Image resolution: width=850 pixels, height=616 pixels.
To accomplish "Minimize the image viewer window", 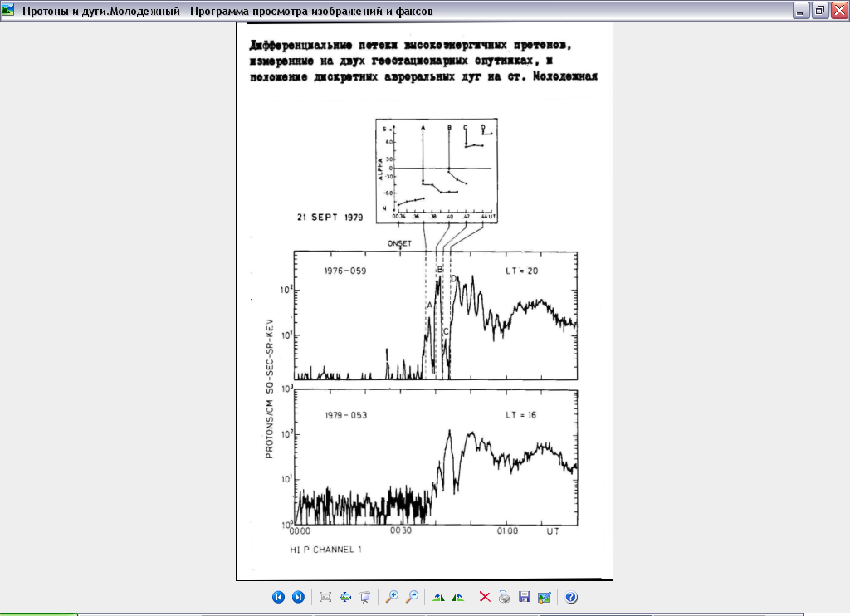I will pos(801,10).
